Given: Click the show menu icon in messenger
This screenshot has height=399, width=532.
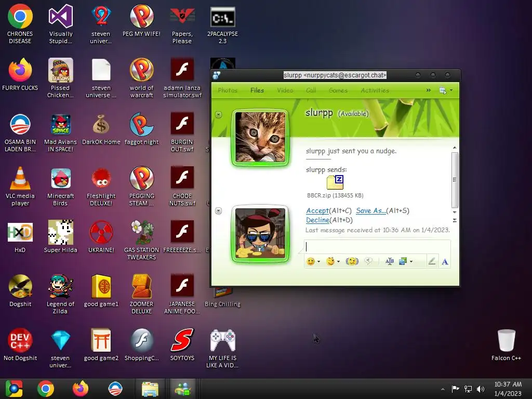Looking at the screenshot, I should click(443, 90).
